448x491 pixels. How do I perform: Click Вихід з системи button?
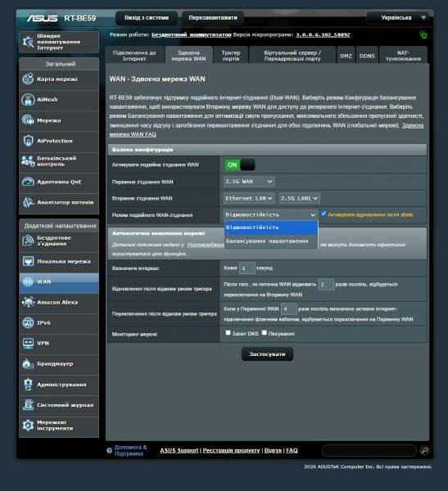[147, 18]
